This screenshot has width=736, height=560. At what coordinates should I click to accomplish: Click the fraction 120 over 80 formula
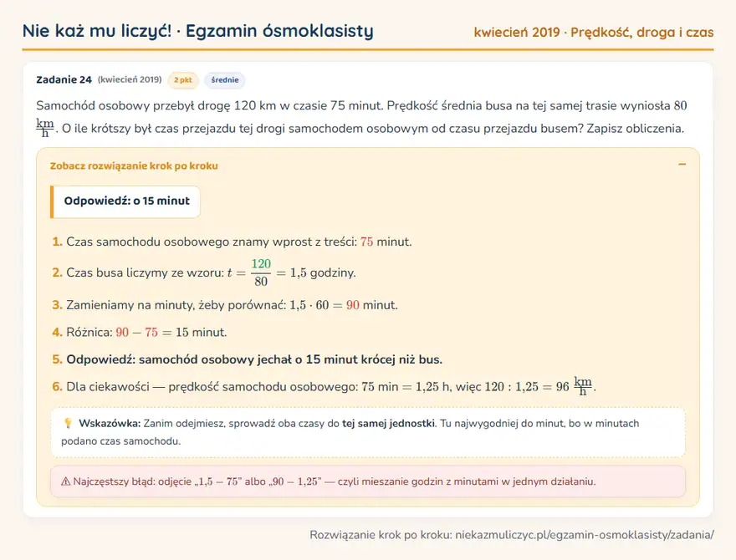tap(261, 272)
